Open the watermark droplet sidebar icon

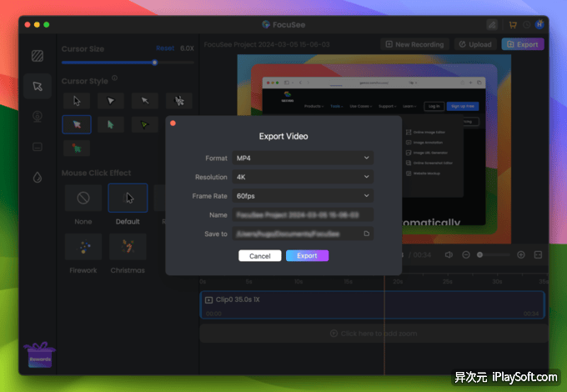point(38,177)
